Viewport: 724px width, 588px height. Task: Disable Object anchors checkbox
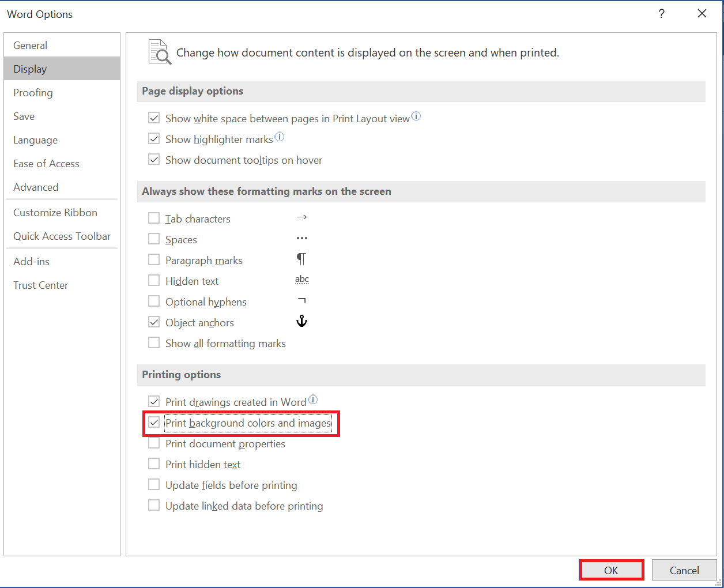[x=154, y=322]
